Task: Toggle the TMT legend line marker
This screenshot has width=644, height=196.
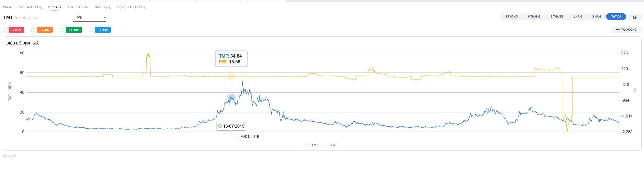Action: coord(307,145)
